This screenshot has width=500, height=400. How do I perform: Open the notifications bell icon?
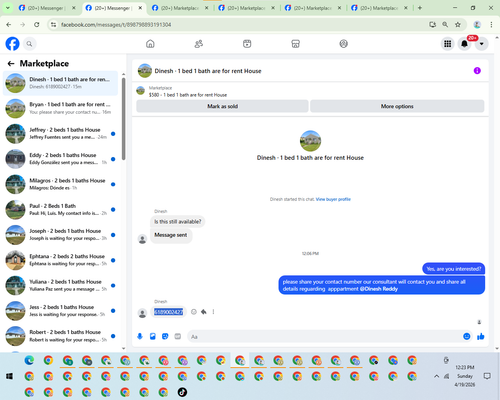(464, 44)
